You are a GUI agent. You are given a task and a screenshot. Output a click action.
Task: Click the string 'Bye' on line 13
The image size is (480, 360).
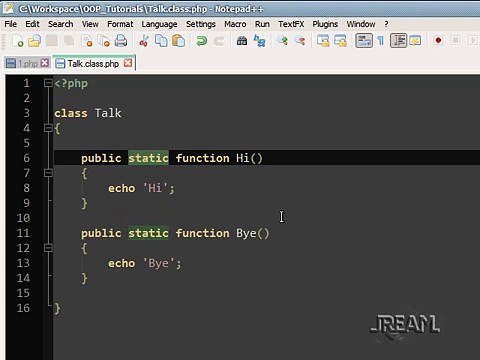tap(159, 263)
